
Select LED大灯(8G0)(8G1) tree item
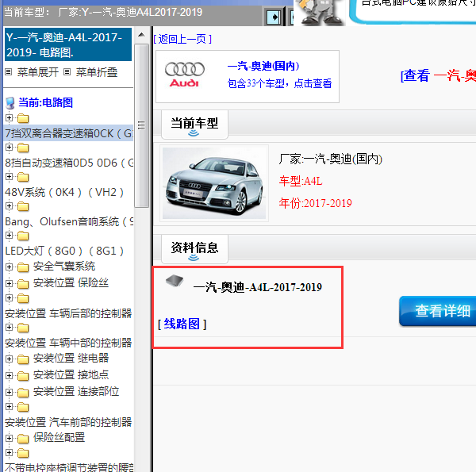click(64, 251)
